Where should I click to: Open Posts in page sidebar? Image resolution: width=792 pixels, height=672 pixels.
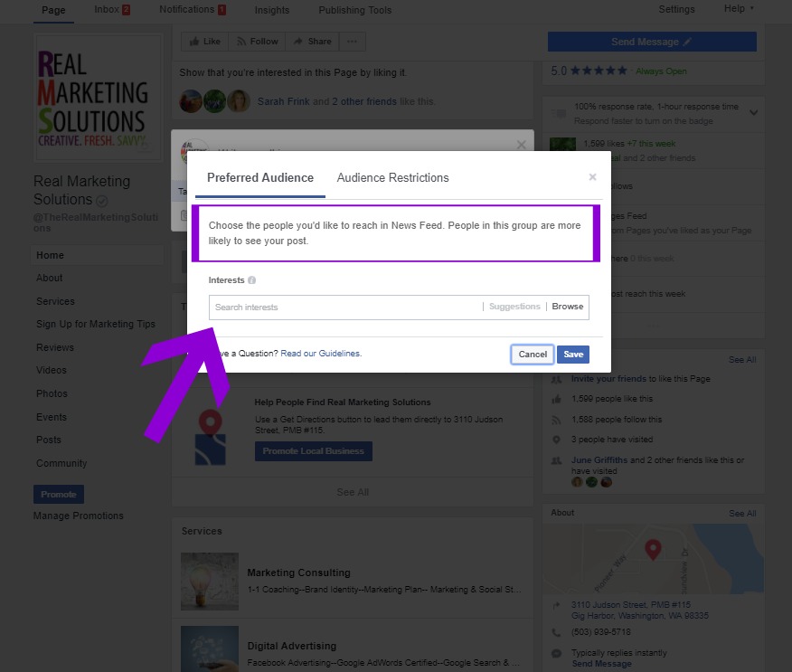click(49, 440)
